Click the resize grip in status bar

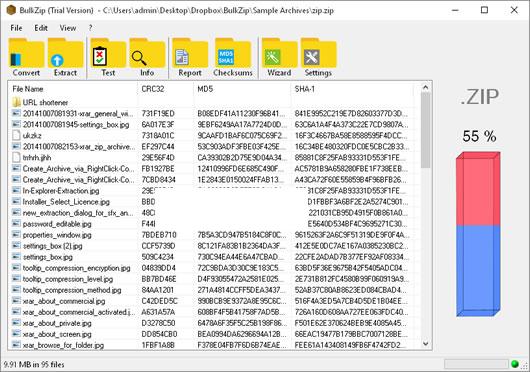pyautogui.click(x=525, y=366)
